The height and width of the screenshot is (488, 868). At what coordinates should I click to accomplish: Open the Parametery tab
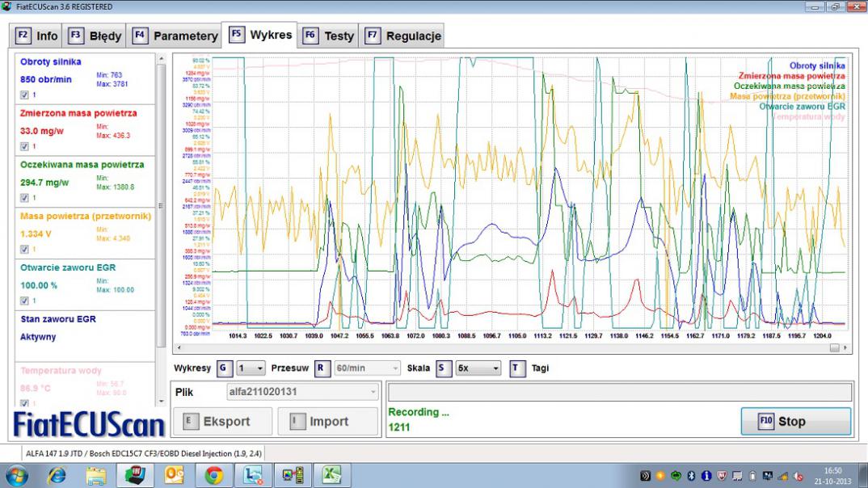coord(175,36)
